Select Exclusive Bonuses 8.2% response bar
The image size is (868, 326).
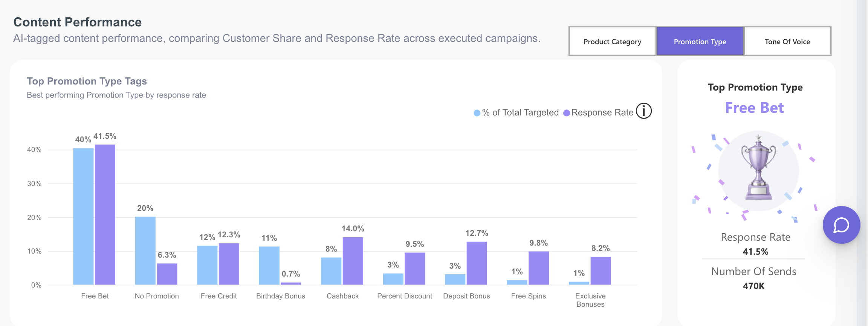click(x=601, y=271)
